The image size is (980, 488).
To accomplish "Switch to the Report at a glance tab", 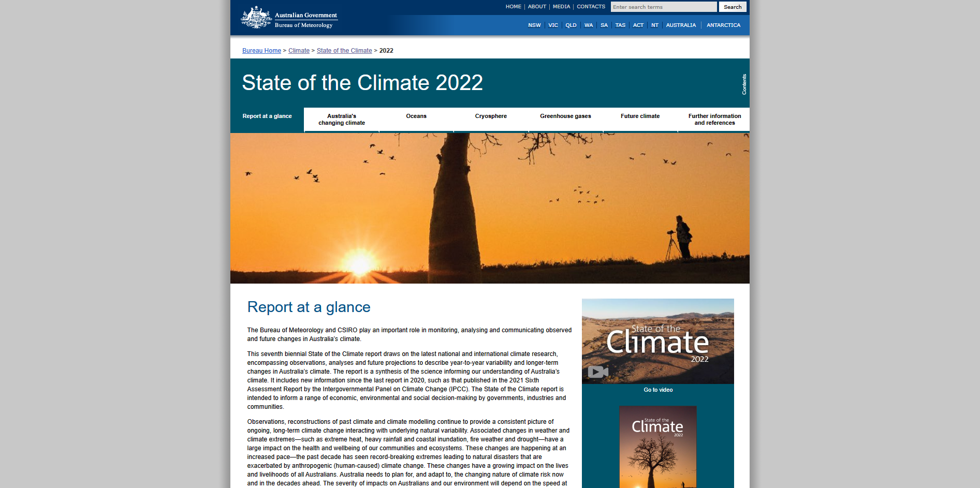I will click(267, 120).
